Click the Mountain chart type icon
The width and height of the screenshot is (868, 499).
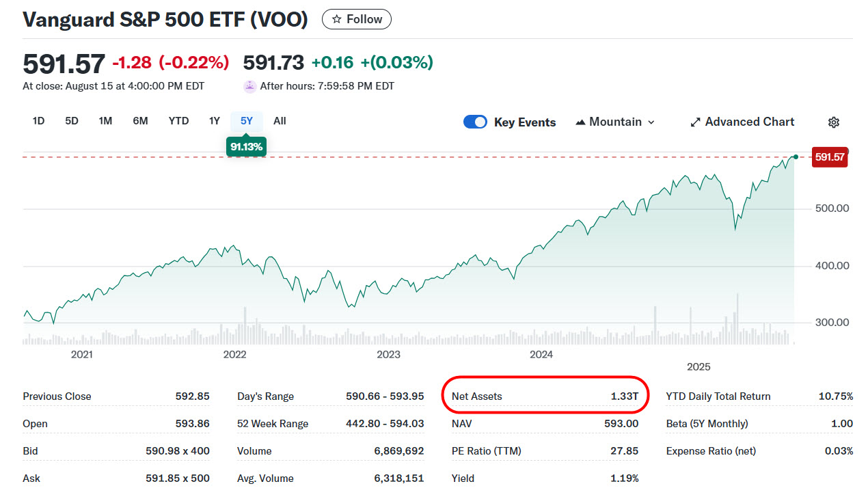[x=581, y=122]
